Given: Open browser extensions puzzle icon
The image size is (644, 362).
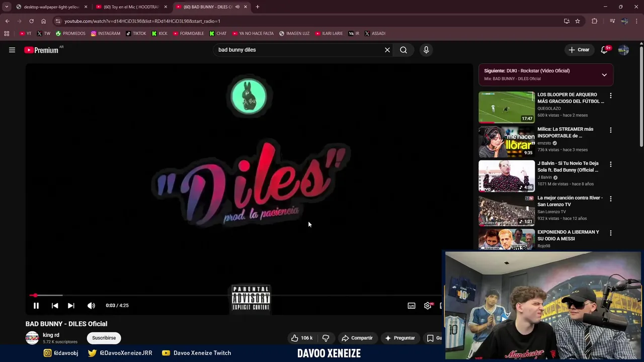Looking at the screenshot, I should coord(594,21).
